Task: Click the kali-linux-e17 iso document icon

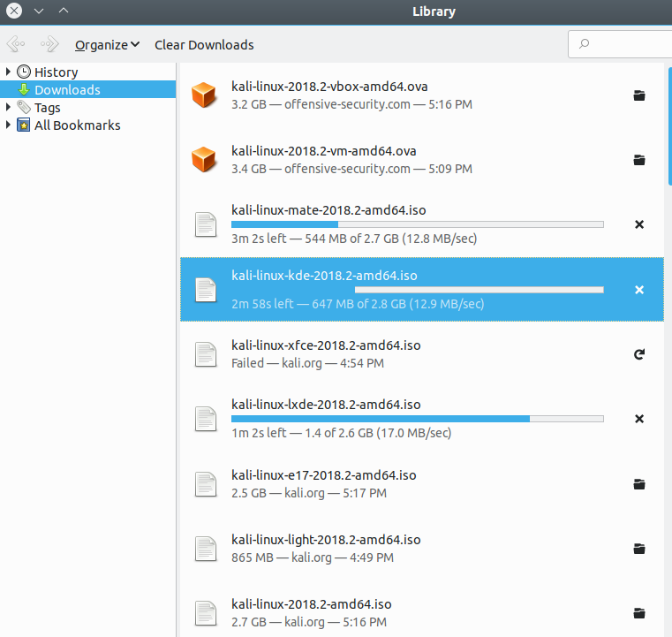Action: 206,484
